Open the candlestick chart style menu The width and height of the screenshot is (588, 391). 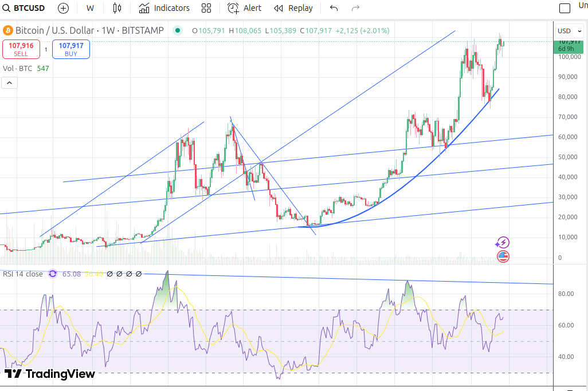click(x=117, y=8)
